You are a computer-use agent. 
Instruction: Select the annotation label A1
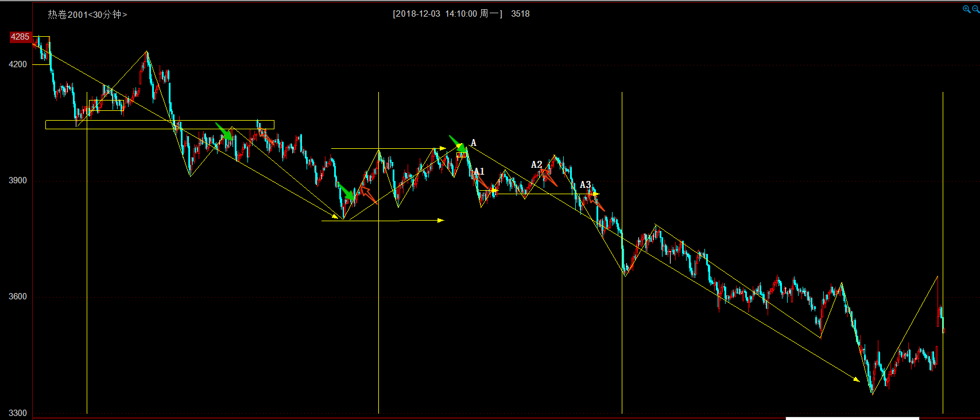(479, 171)
